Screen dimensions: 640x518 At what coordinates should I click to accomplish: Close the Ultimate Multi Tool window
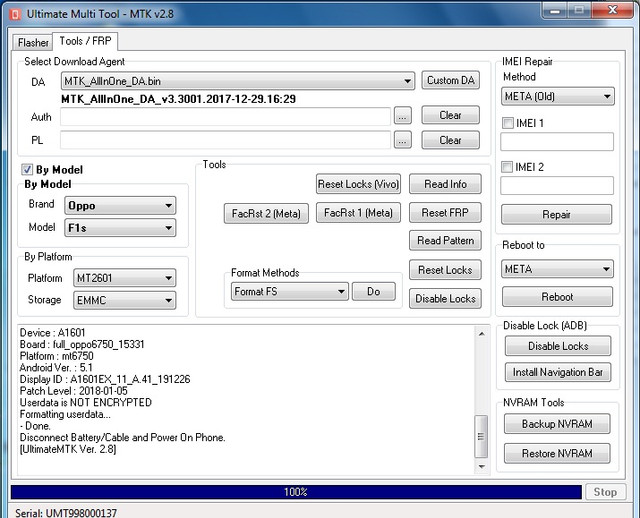coord(612,11)
